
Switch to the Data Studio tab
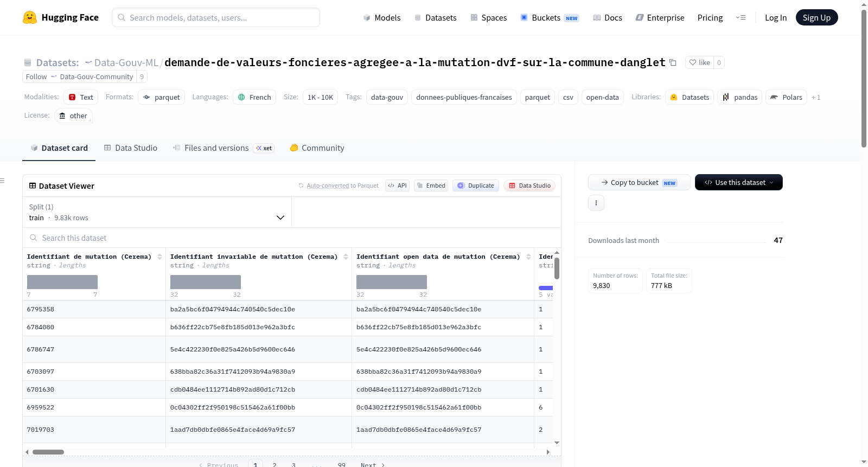coord(130,148)
